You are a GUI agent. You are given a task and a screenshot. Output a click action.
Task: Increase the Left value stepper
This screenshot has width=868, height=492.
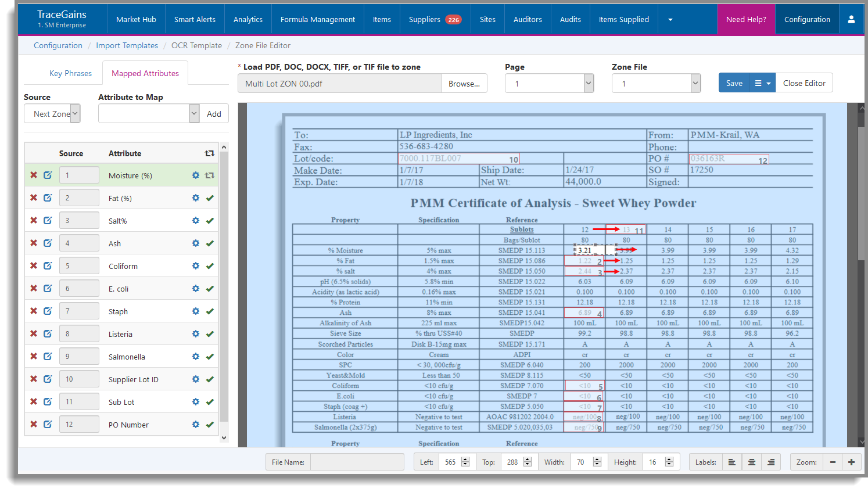point(465,459)
